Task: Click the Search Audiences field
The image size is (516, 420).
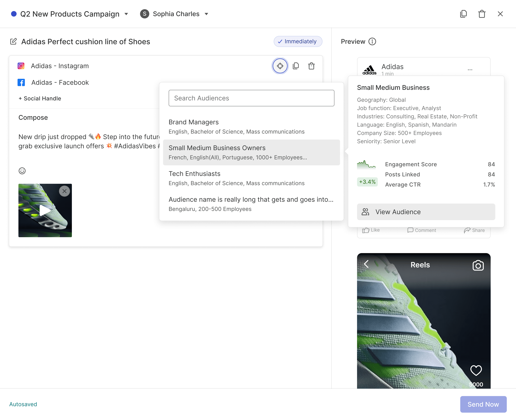Action: (251, 98)
